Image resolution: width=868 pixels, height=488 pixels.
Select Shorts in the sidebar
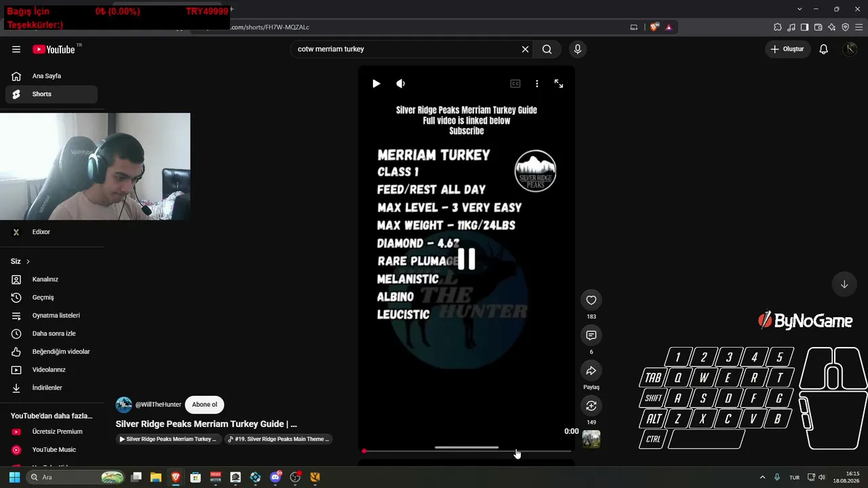(52, 94)
